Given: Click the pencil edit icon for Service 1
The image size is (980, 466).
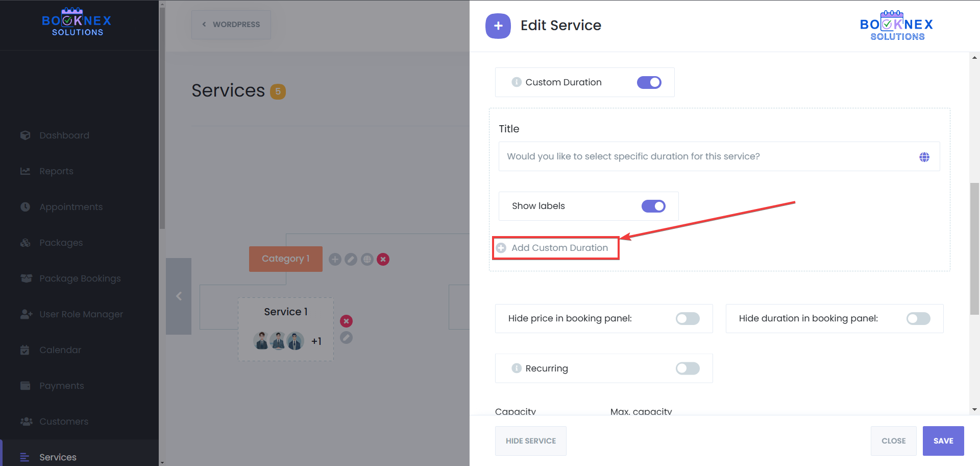Looking at the screenshot, I should pos(346,338).
